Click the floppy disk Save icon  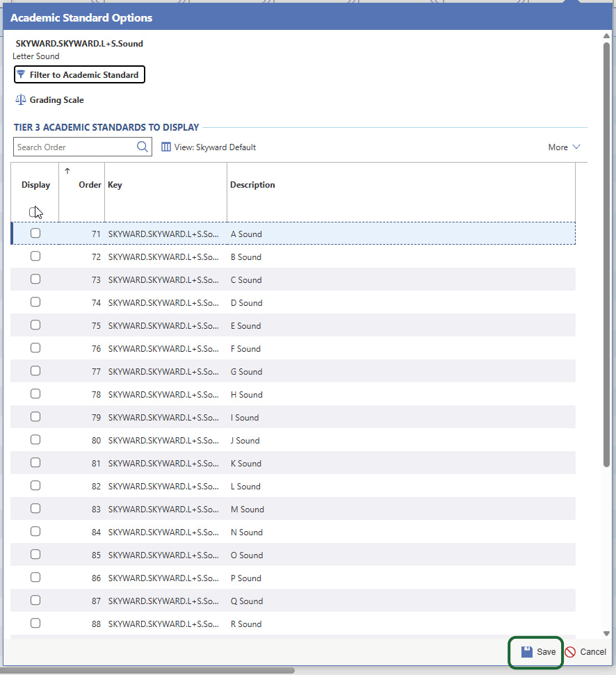527,652
